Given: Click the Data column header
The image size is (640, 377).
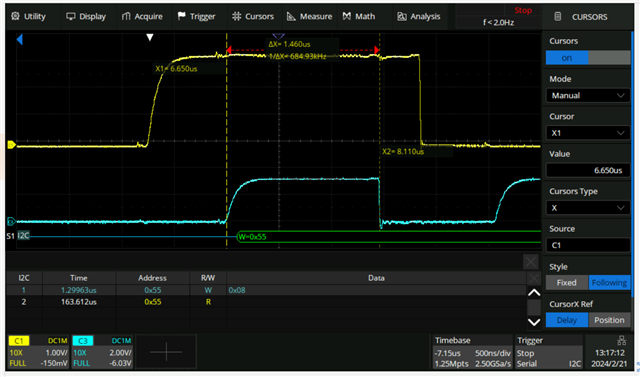Looking at the screenshot, I should pos(376,278).
